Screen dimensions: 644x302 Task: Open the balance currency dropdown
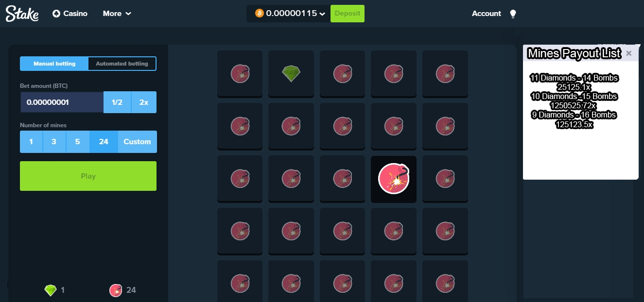(x=322, y=14)
